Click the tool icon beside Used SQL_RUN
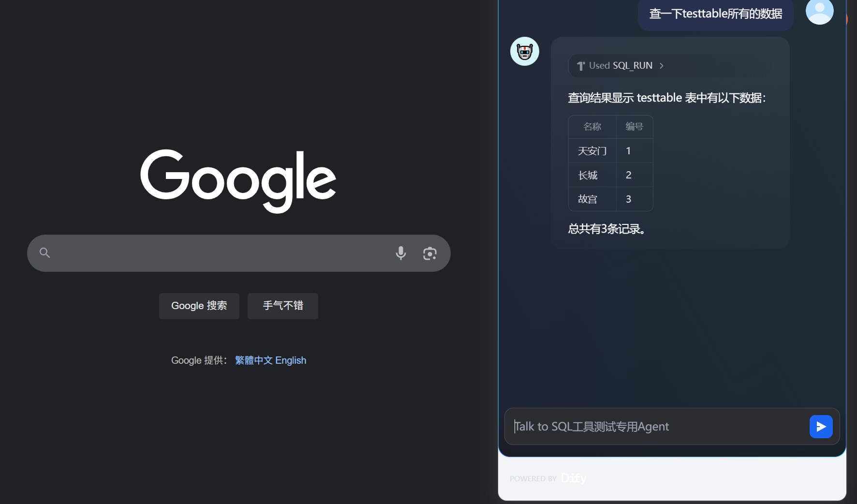Image resolution: width=857 pixels, height=504 pixels. click(581, 66)
